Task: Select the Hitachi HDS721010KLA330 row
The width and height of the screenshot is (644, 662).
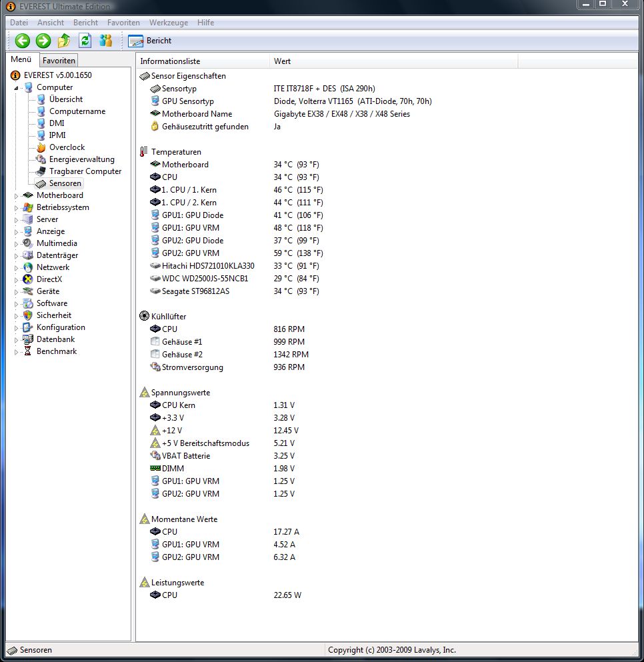Action: click(x=235, y=266)
